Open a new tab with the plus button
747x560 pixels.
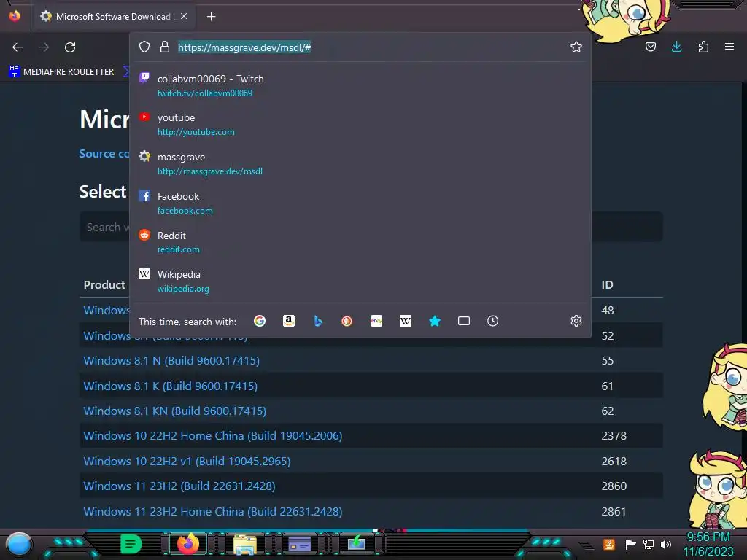(x=211, y=17)
